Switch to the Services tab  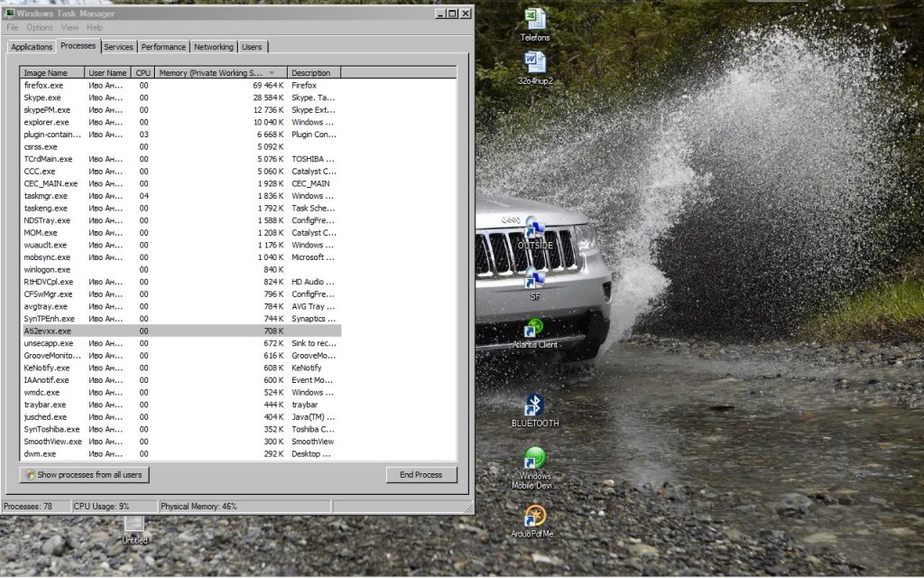118,47
